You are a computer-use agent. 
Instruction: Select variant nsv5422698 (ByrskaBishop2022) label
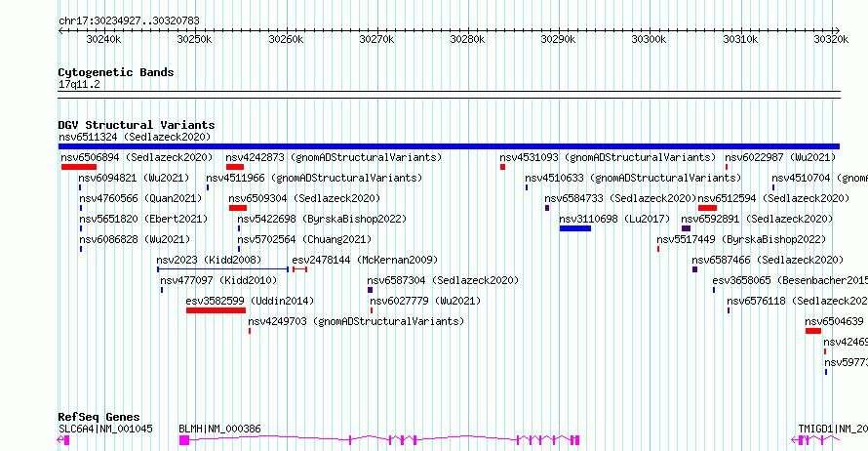[x=322, y=219]
